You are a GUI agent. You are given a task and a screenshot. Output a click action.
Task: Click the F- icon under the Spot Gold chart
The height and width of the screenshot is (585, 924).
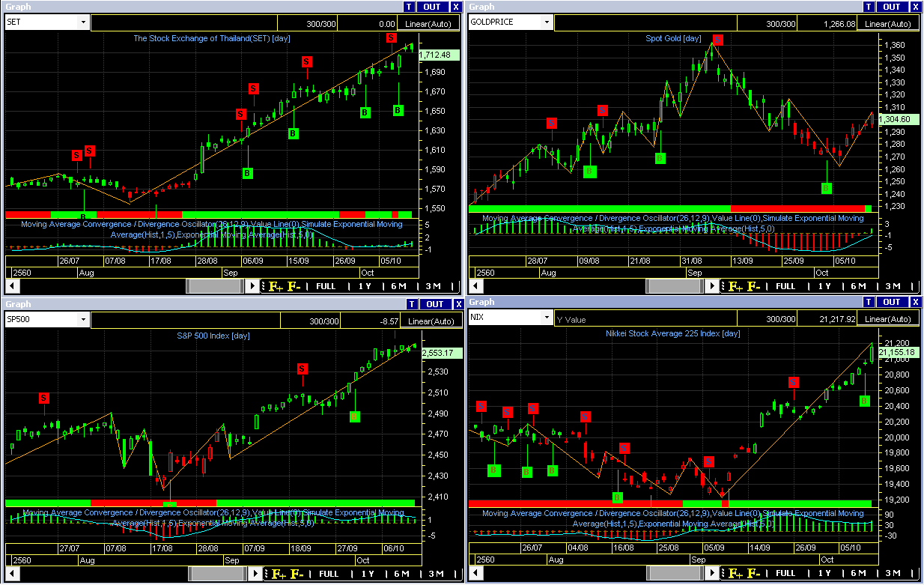pos(754,286)
